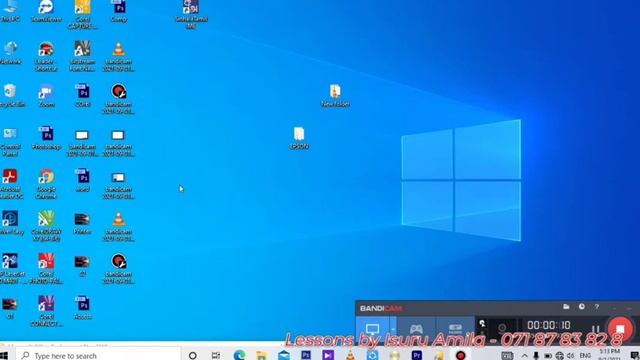Select the CorelDRAW X7 (64-Bit) shortcut

pos(46,227)
